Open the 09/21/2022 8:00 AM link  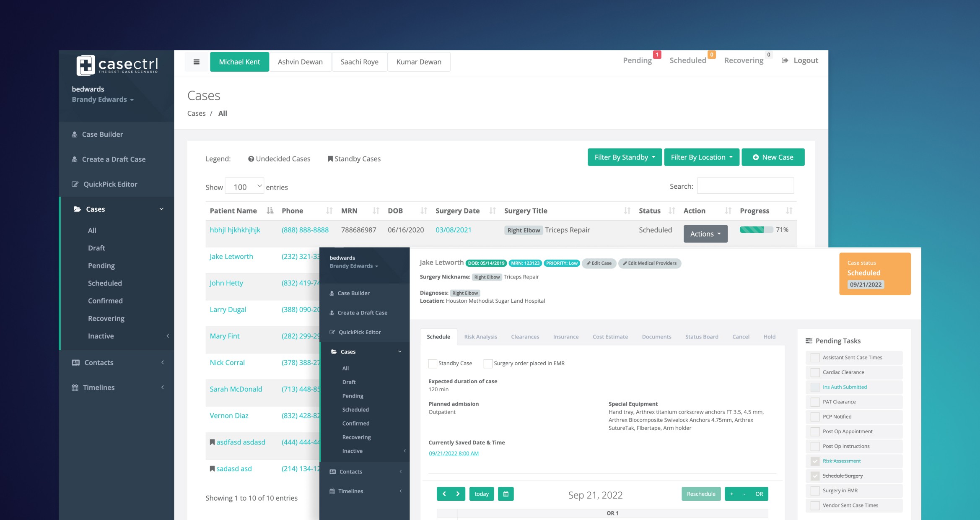[x=454, y=453]
